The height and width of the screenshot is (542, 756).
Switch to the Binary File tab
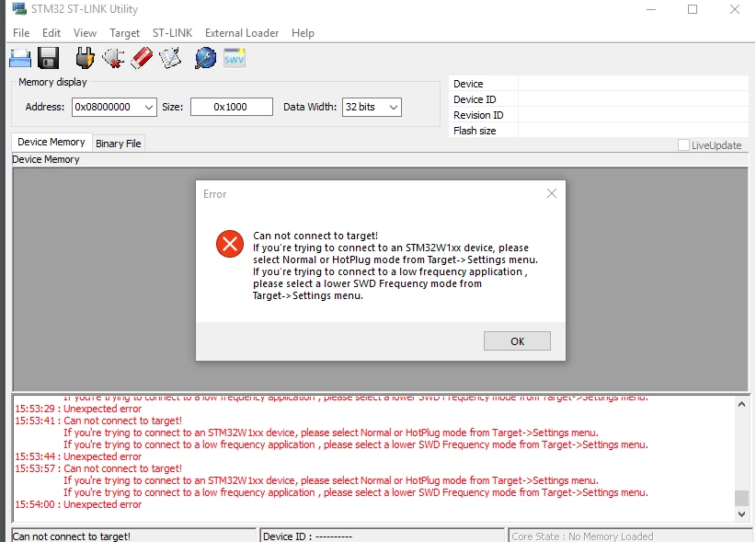tap(118, 144)
